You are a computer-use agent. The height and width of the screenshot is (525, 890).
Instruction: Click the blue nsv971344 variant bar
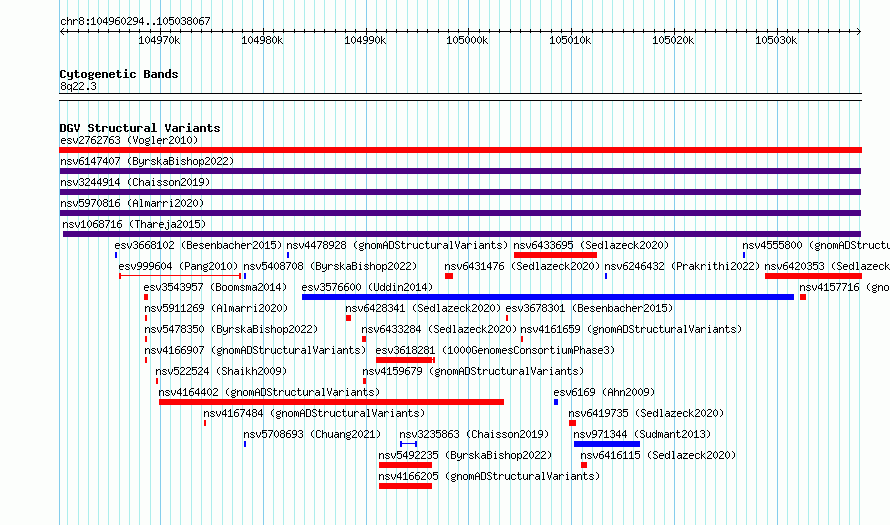pos(607,444)
